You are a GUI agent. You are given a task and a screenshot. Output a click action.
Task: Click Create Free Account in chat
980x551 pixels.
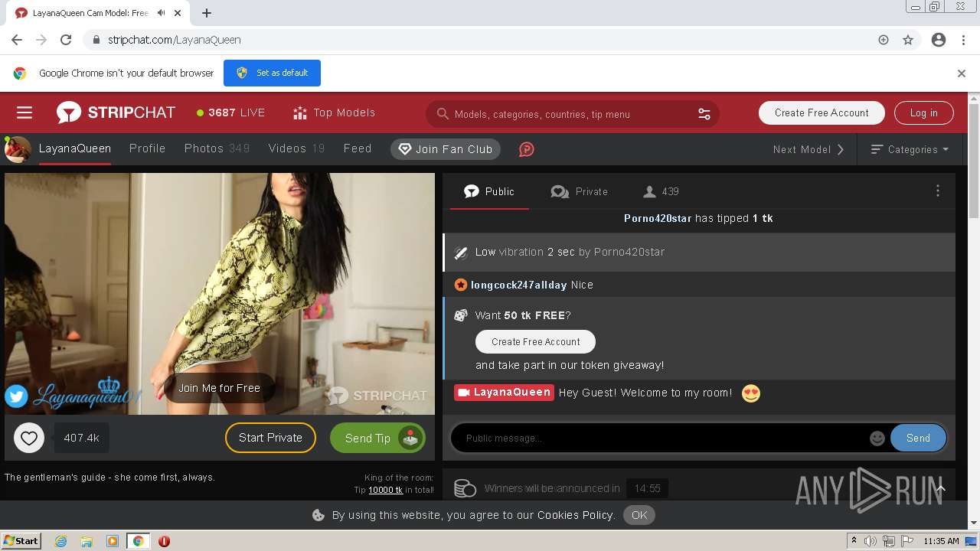pyautogui.click(x=535, y=341)
